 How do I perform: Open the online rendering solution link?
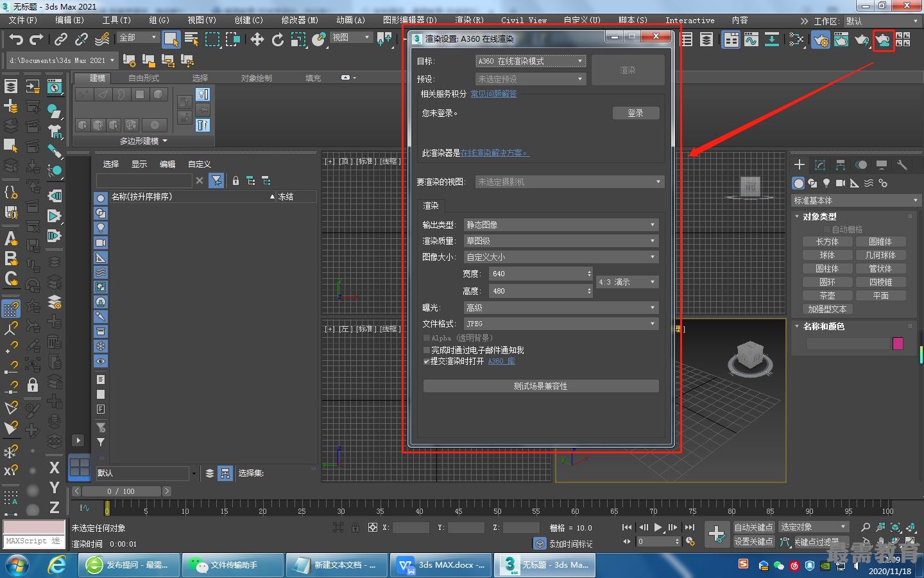pyautogui.click(x=495, y=153)
